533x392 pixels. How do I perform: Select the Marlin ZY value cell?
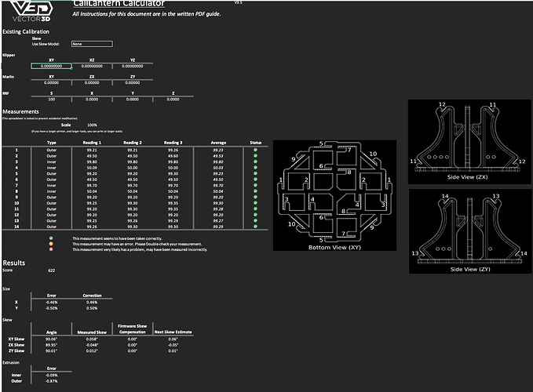133,82
